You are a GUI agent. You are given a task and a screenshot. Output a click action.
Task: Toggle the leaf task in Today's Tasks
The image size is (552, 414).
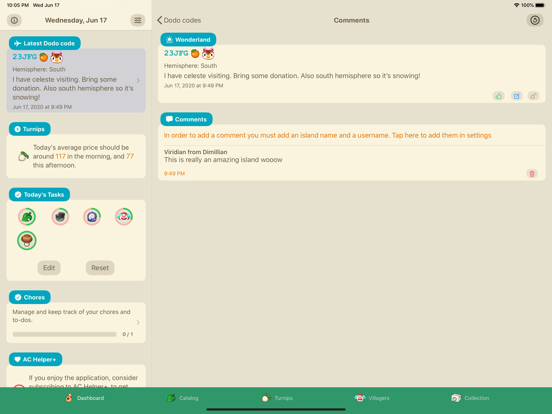click(x=27, y=217)
